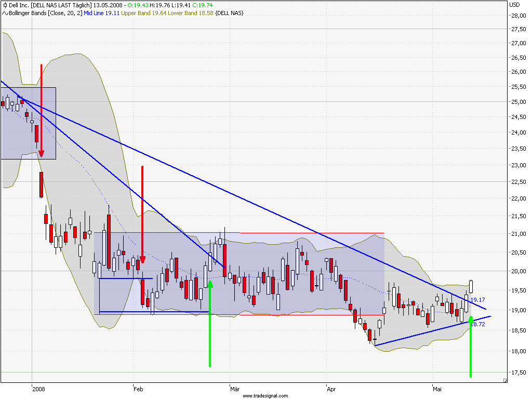The height and width of the screenshot is (399, 532).
Task: Click the Feb date axis label
Action: click(138, 389)
